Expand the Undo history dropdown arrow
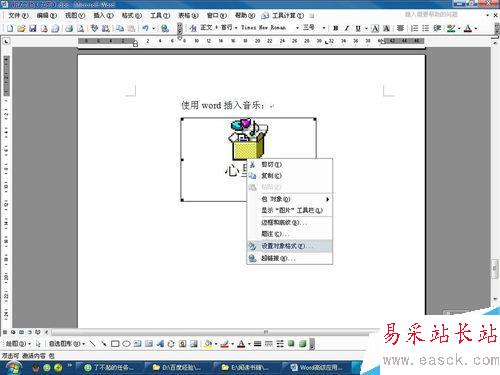The width and height of the screenshot is (500, 375). [x=153, y=28]
